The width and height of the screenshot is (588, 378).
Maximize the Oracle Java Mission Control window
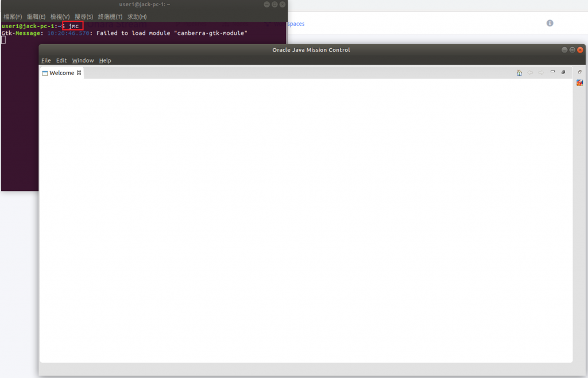[x=572, y=50]
